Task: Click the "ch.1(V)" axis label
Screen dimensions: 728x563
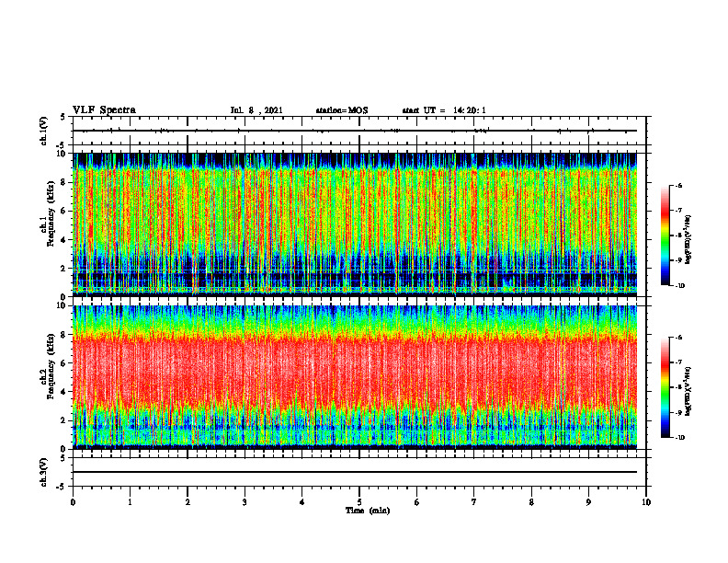Action: coord(44,131)
